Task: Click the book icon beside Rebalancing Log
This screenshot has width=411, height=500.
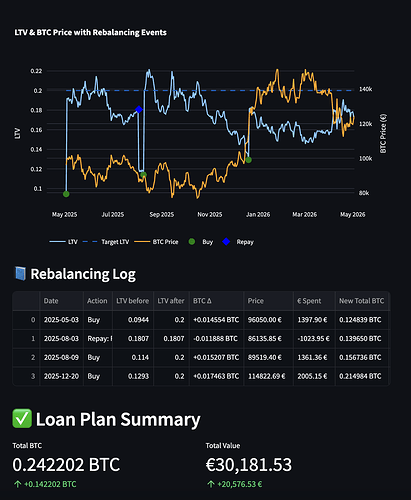Action: [20, 274]
